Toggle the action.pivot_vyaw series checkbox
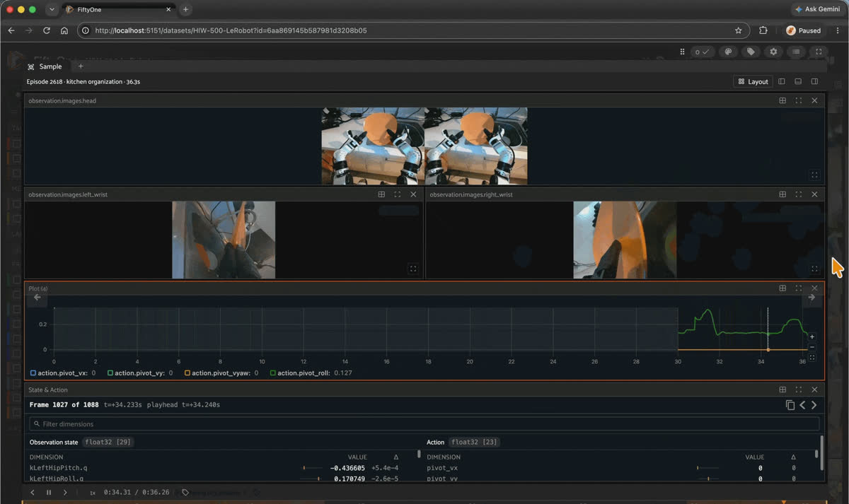Image resolution: width=849 pixels, height=504 pixels. click(187, 373)
